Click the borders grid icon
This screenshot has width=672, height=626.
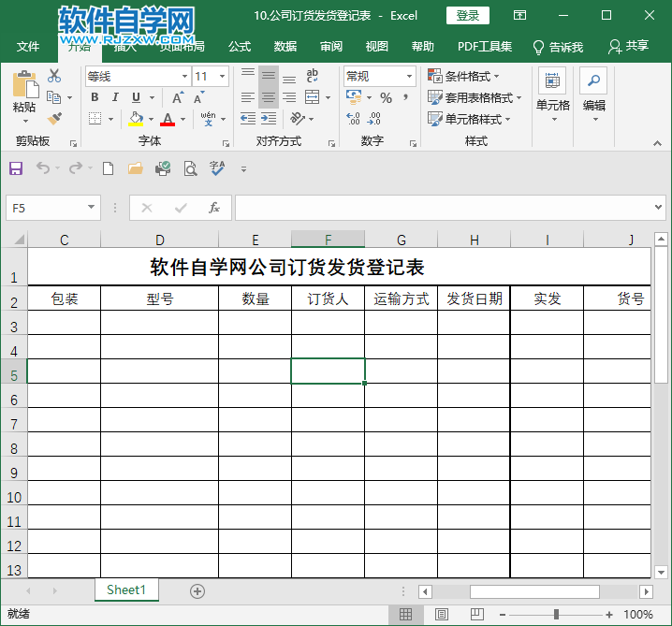click(95, 119)
